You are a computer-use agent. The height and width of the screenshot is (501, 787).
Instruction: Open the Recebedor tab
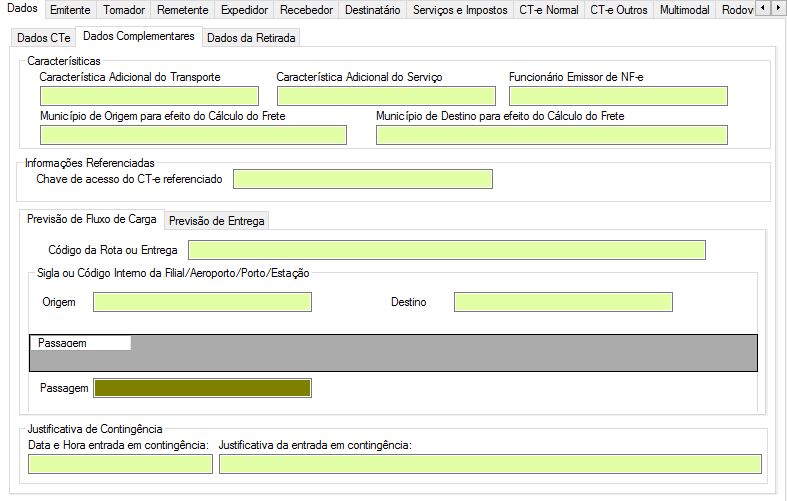(x=306, y=10)
